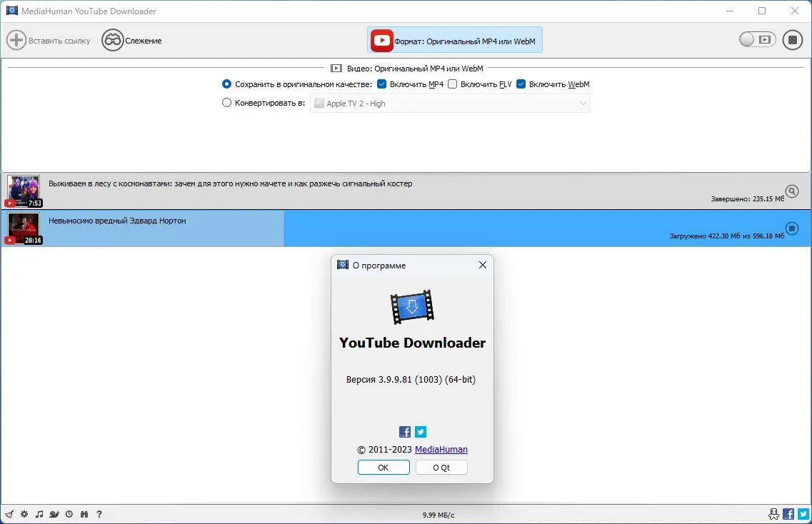Open download history via clock icon
The width and height of the screenshot is (812, 524).
[x=69, y=513]
